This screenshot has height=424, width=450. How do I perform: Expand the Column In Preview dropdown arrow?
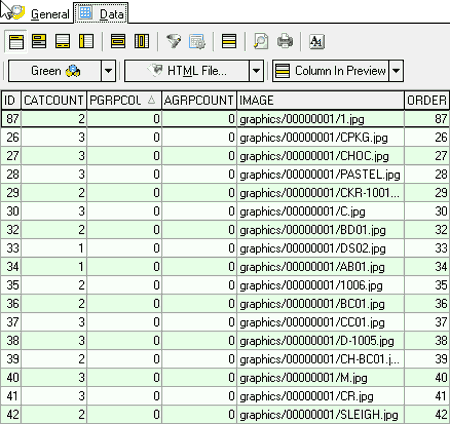coord(396,71)
